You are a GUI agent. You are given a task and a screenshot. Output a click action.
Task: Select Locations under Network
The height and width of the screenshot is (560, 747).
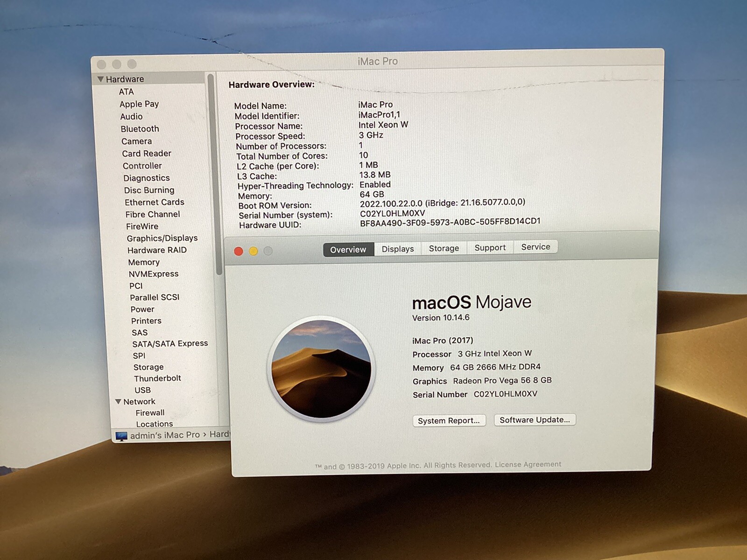[155, 424]
